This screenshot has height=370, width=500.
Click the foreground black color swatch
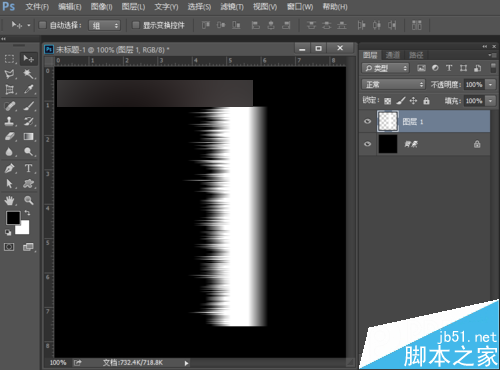pos(12,218)
